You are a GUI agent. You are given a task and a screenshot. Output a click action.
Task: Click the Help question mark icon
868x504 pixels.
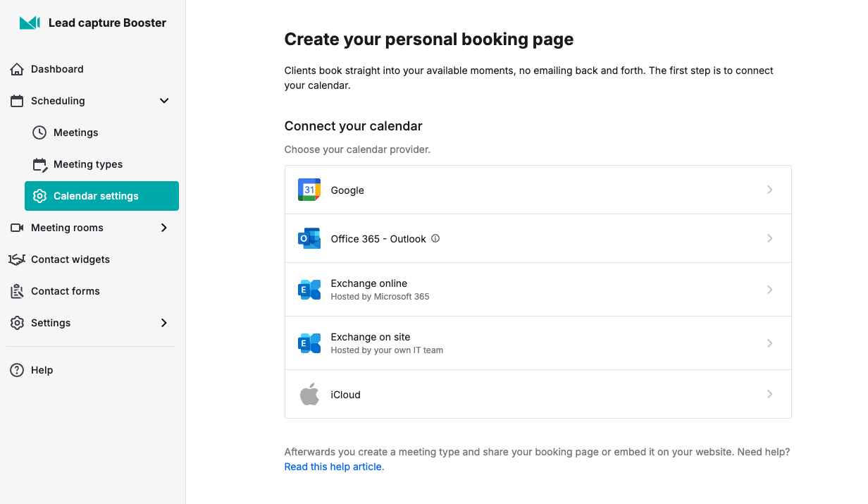coord(17,370)
